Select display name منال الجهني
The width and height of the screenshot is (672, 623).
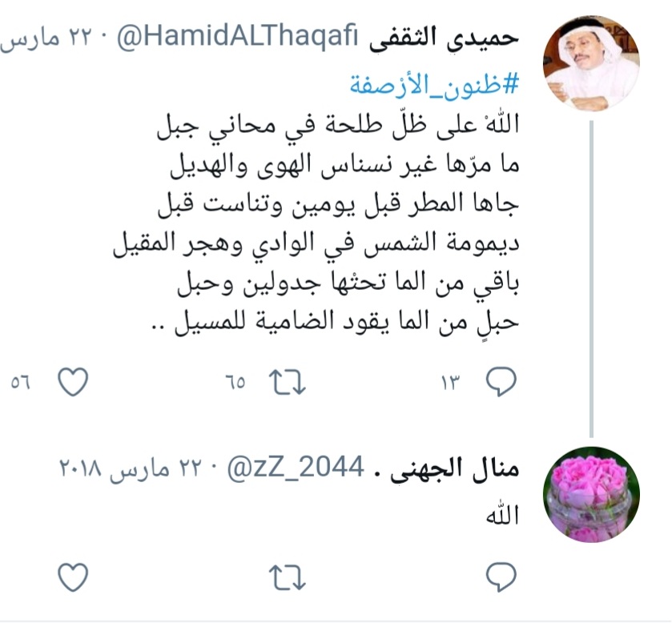[455, 468]
